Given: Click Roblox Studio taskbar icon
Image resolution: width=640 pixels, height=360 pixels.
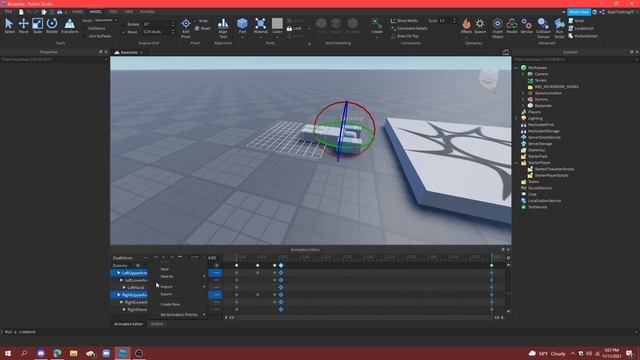Looking at the screenshot, I should [x=122, y=353].
